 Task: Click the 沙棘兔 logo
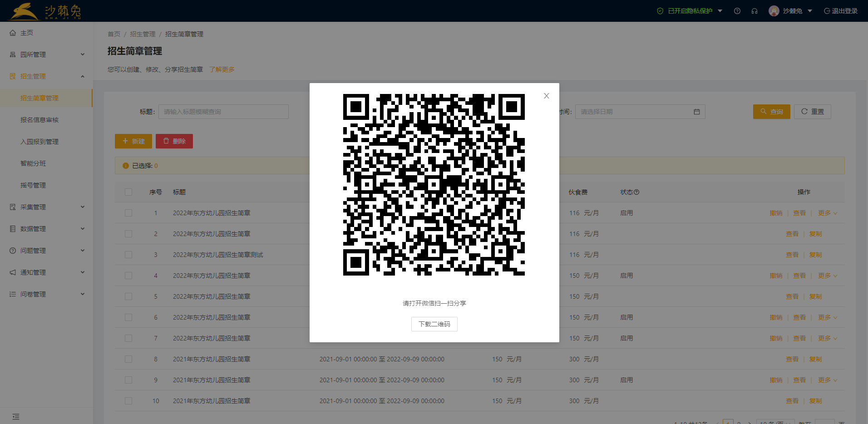(45, 11)
